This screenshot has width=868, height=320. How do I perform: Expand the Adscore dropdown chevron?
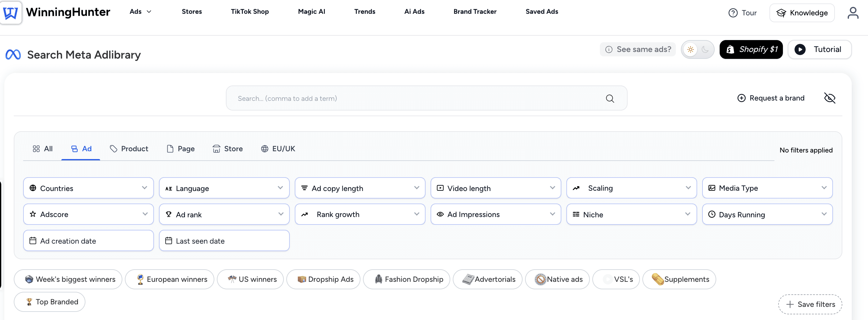(x=145, y=214)
